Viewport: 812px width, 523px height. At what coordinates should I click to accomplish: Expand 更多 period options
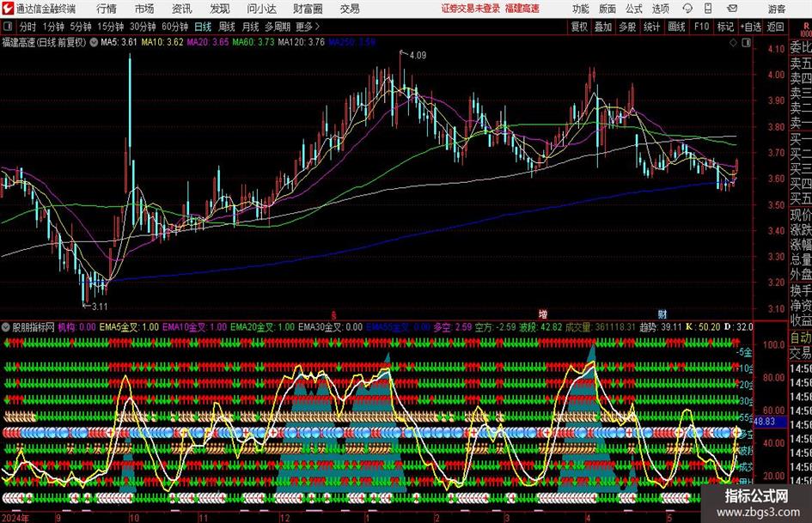point(308,27)
